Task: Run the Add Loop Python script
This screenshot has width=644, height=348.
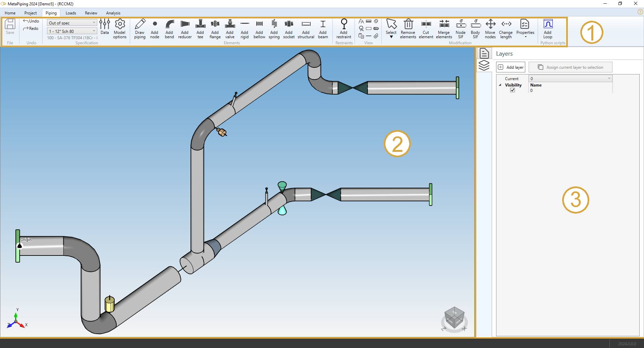Action: [x=548, y=29]
